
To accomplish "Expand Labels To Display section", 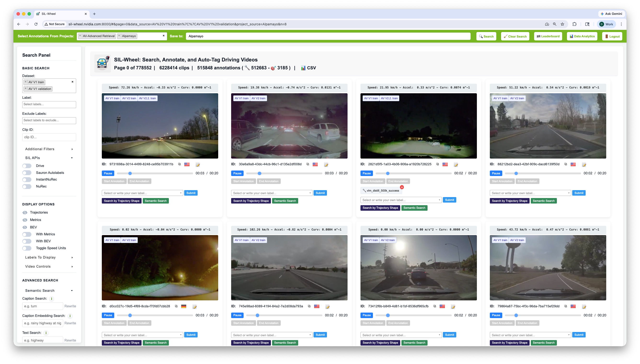I will click(49, 257).
